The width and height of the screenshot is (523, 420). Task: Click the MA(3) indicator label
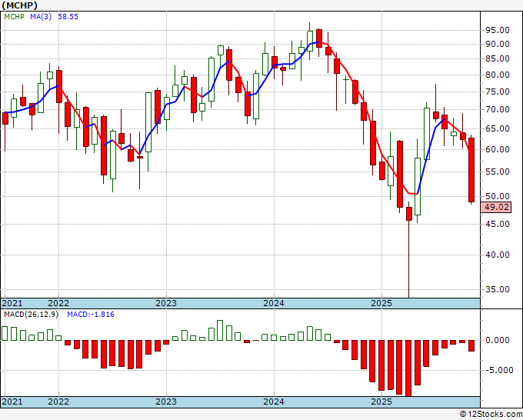pos(41,17)
